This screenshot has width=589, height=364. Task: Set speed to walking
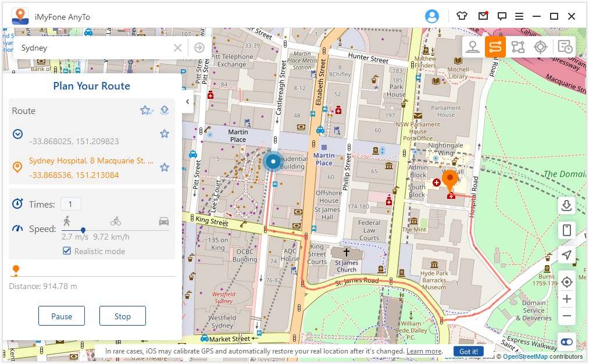(x=67, y=221)
